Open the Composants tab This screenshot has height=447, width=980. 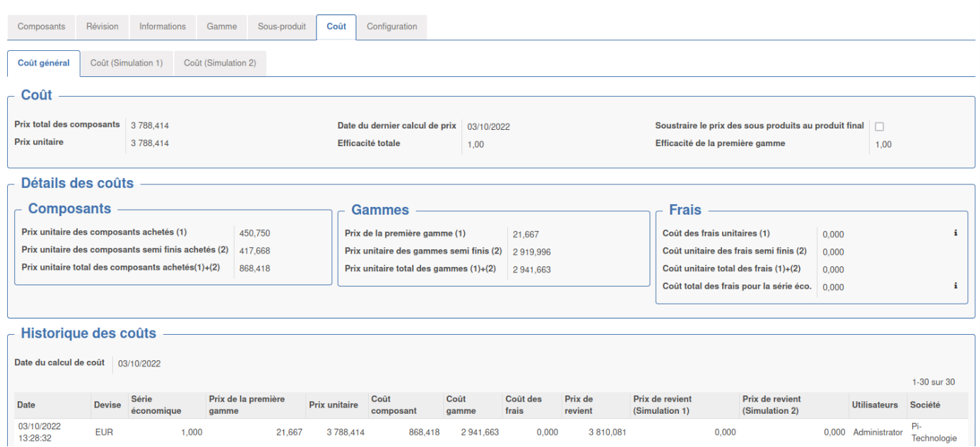point(41,27)
